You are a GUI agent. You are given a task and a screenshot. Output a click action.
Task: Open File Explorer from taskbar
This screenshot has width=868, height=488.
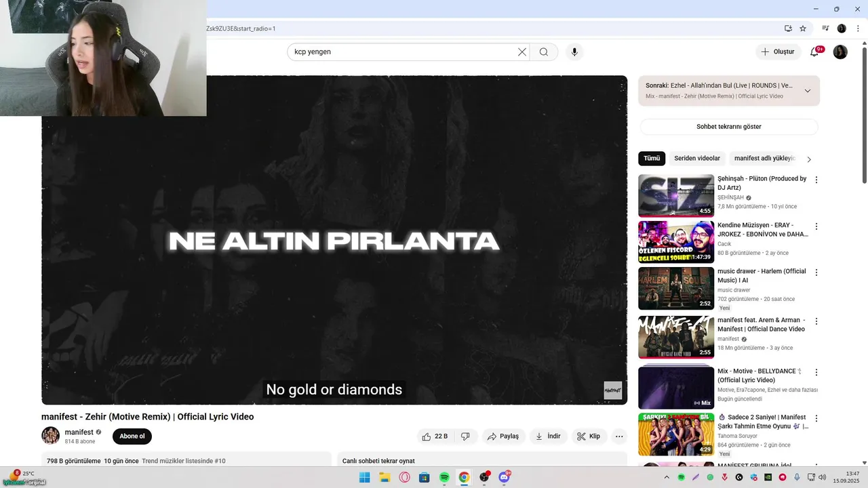coord(384,477)
